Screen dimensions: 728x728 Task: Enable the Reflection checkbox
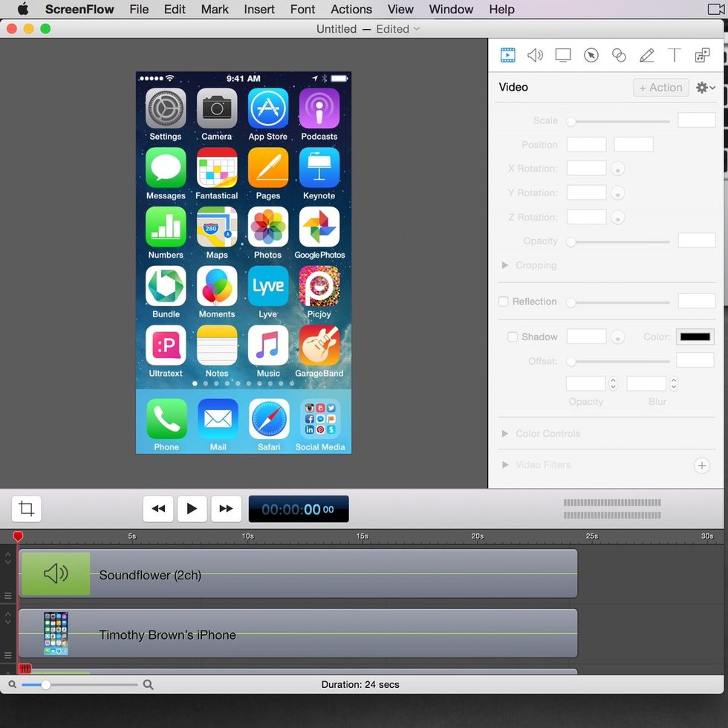coord(504,302)
